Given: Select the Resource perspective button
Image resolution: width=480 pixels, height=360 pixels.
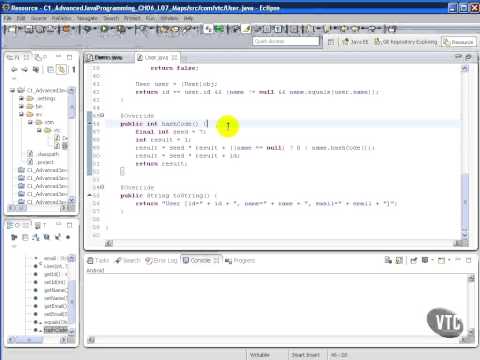Looking at the screenshot, I should coord(459,42).
